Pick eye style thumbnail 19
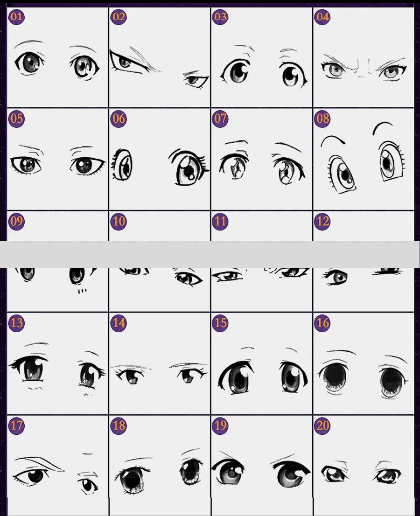Image resolution: width=420 pixels, height=516 pixels. click(261, 466)
